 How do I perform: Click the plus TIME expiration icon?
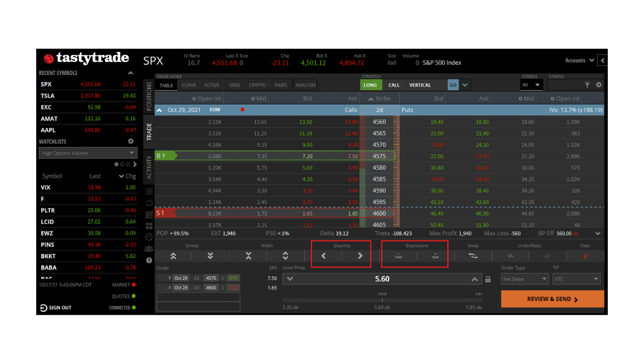tap(435, 256)
